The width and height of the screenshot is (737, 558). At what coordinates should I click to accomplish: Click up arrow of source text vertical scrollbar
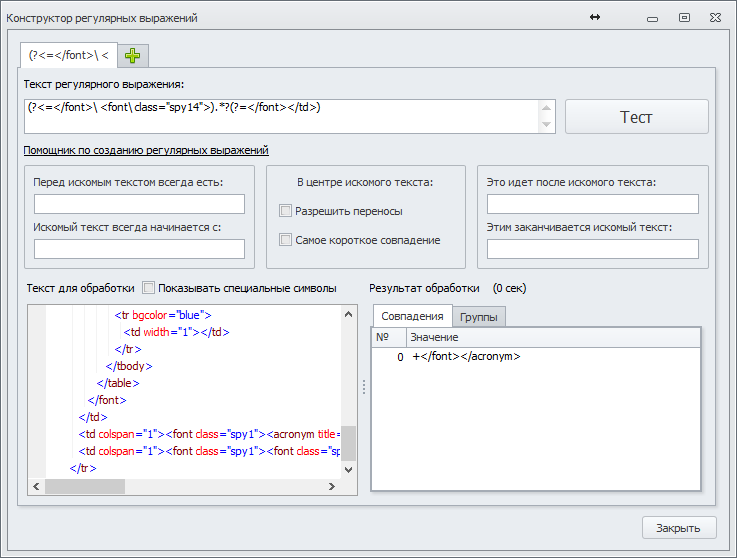coord(348,313)
